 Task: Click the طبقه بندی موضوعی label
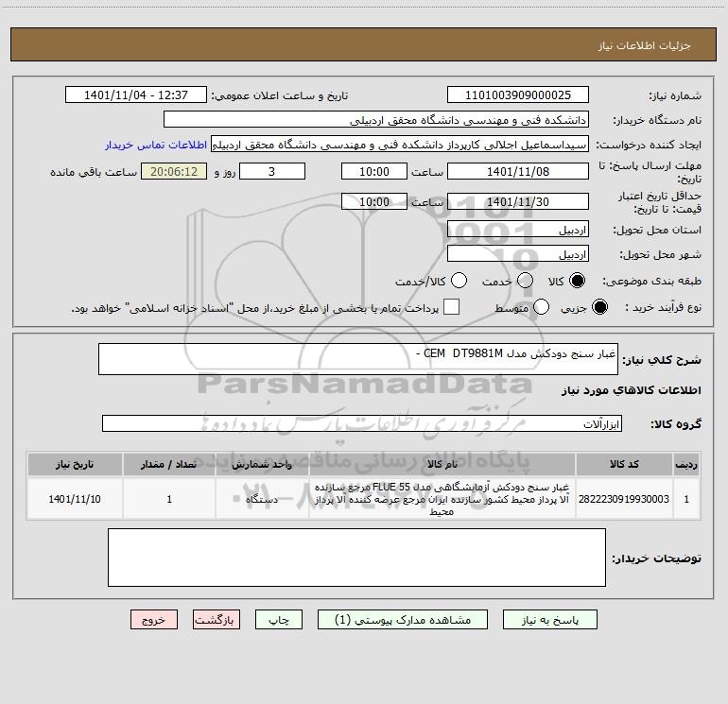pos(651,281)
